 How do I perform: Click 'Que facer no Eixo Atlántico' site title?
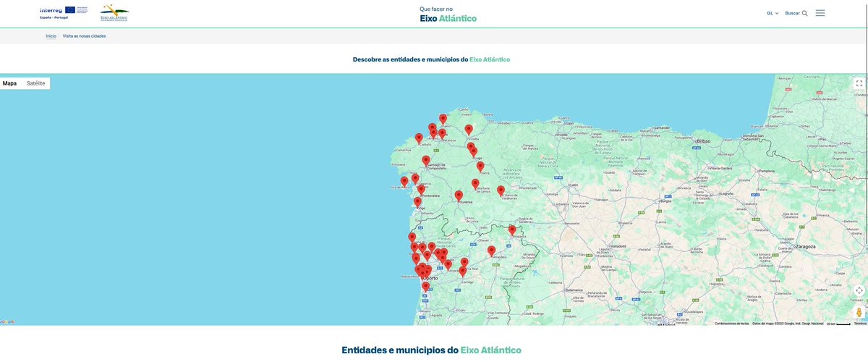448,14
